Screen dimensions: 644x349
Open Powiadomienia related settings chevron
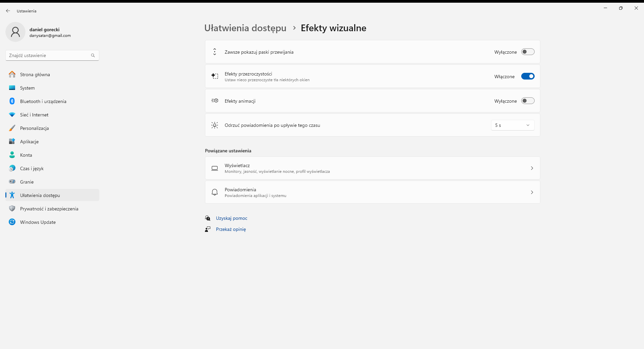pos(532,192)
